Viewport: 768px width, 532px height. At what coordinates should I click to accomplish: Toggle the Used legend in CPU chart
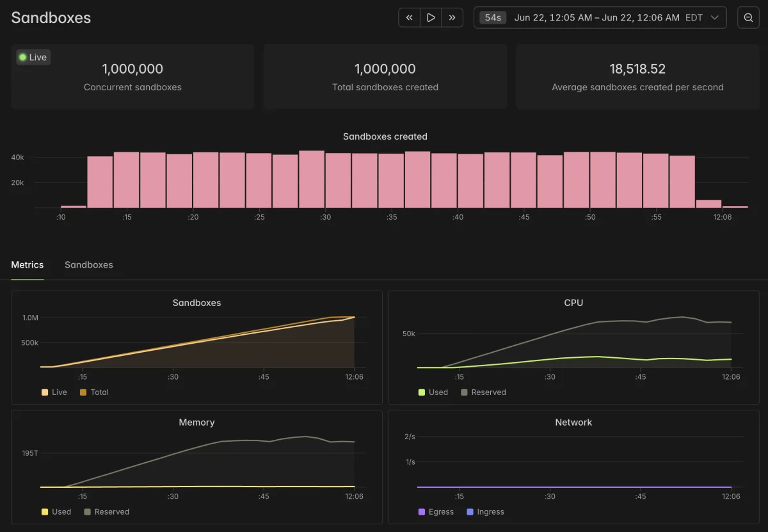433,392
